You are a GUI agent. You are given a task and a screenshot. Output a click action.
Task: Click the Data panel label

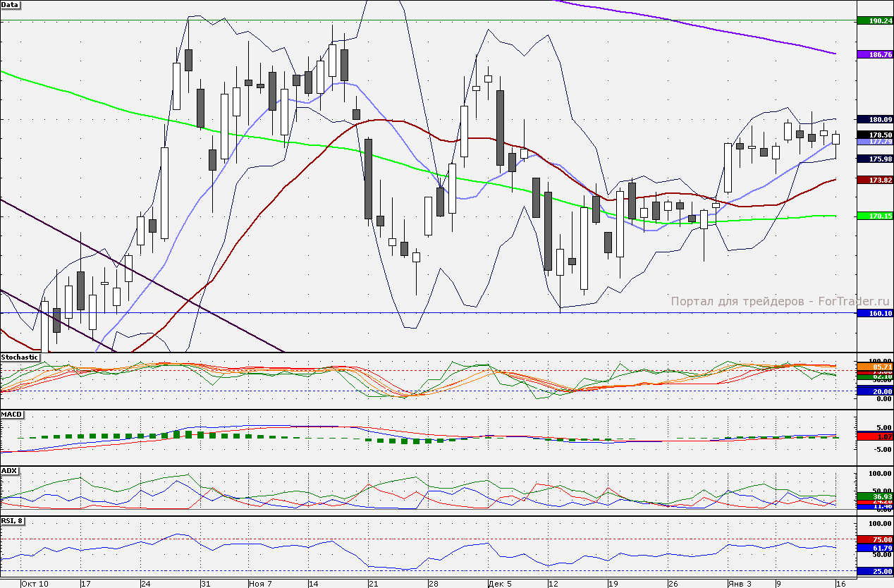11,5
